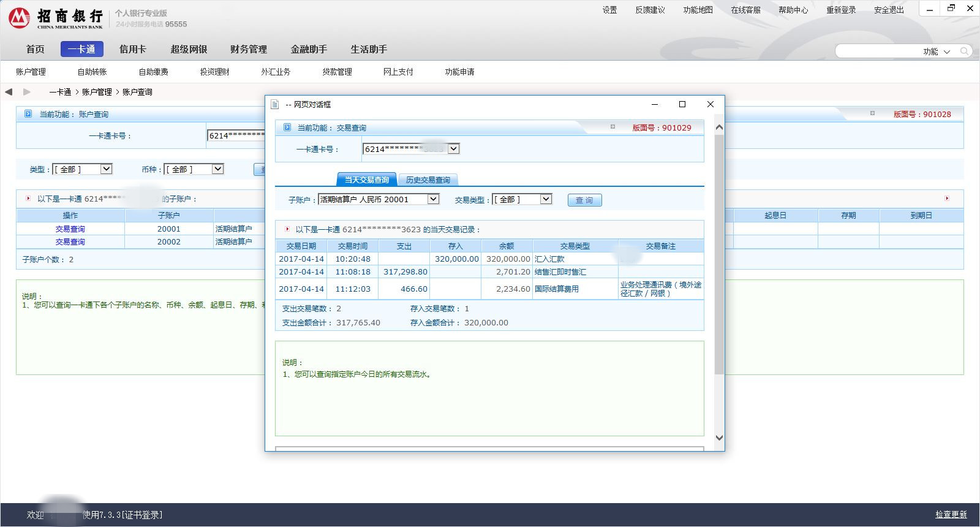Click 重新登录 in top bar
This screenshot has height=527, width=980.
pyautogui.click(x=841, y=10)
